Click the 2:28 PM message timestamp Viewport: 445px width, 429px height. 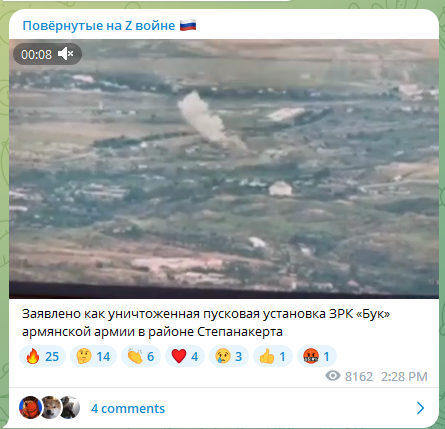404,376
